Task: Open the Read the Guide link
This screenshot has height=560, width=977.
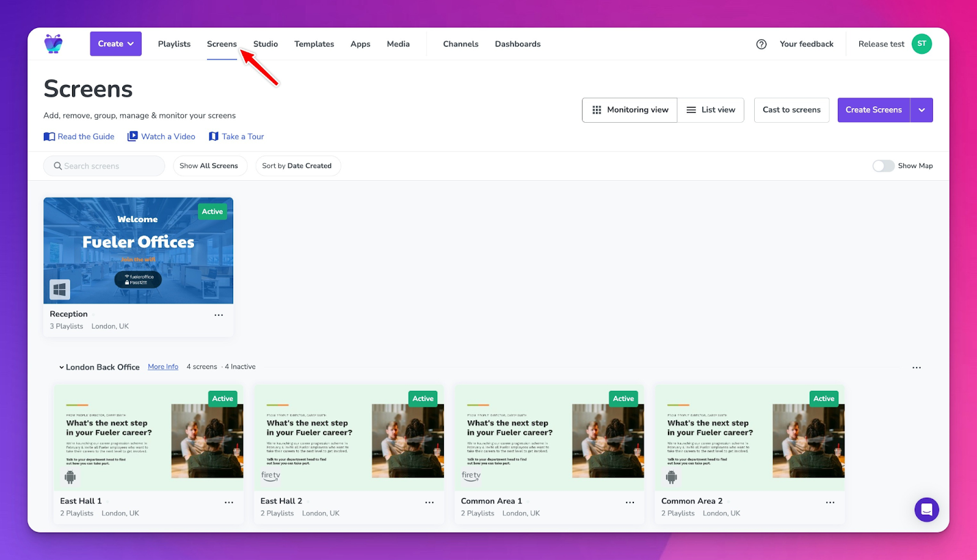Action: pyautogui.click(x=79, y=137)
